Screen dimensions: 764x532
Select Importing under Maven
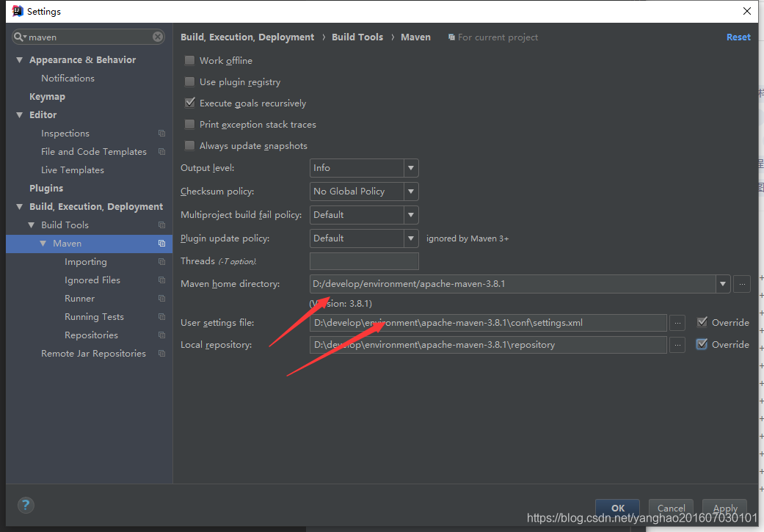click(86, 262)
